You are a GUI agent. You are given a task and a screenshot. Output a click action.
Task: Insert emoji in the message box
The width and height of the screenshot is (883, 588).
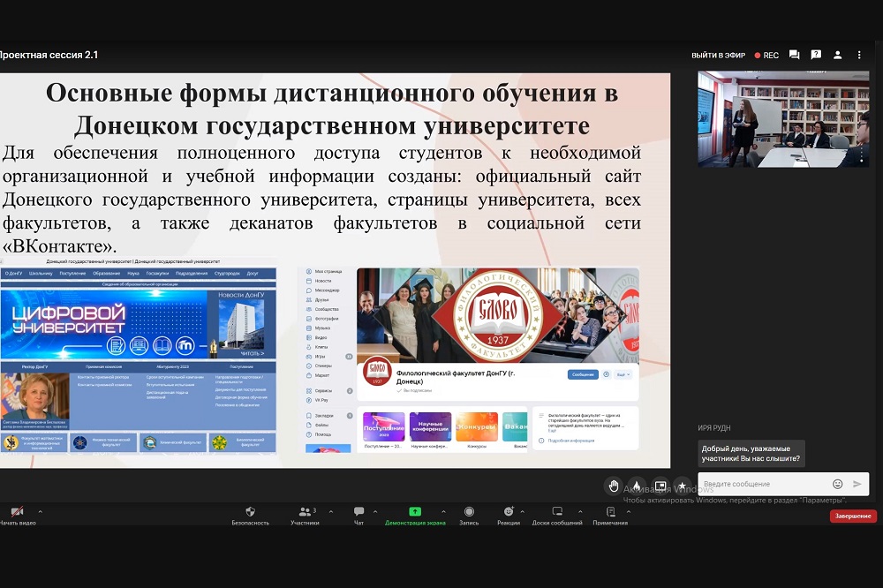(x=837, y=484)
